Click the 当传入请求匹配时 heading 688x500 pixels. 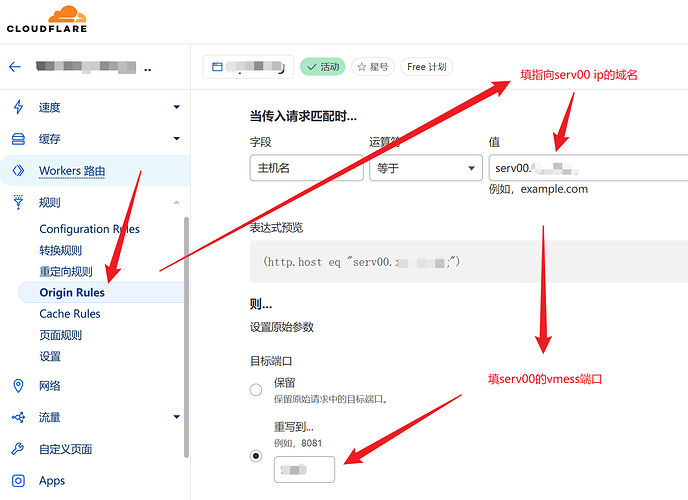point(303,116)
